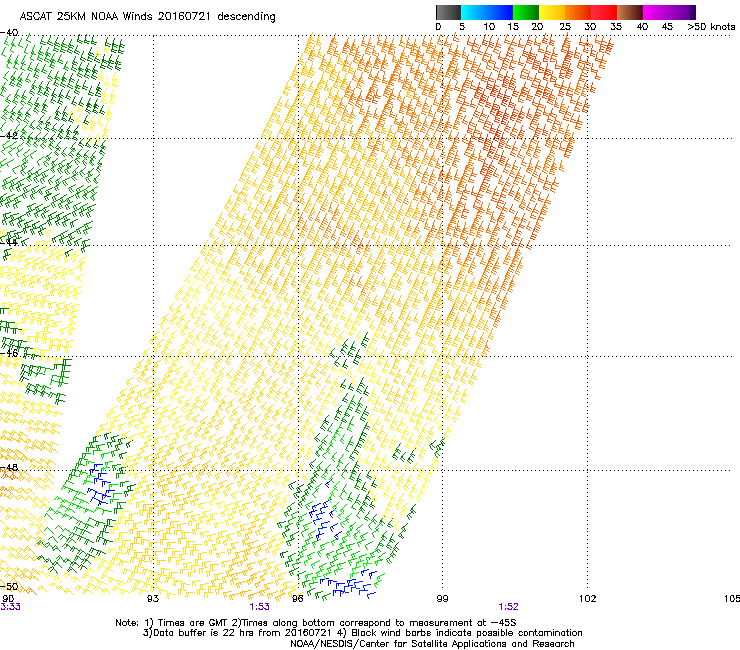
Task: Click the 'Data buffer is 22 hrs' footnote line
Action: click(x=362, y=633)
